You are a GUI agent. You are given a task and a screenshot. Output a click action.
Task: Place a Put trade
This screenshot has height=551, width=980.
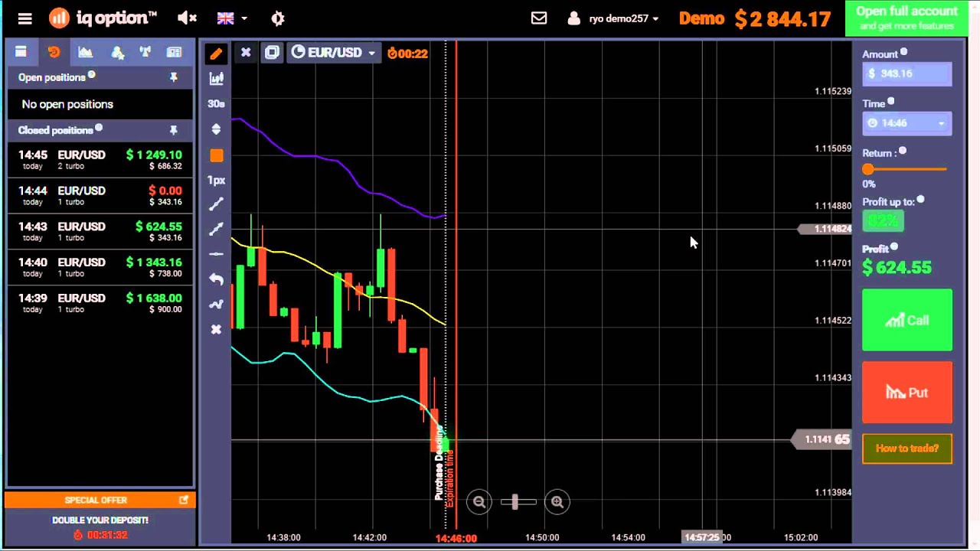coord(907,393)
